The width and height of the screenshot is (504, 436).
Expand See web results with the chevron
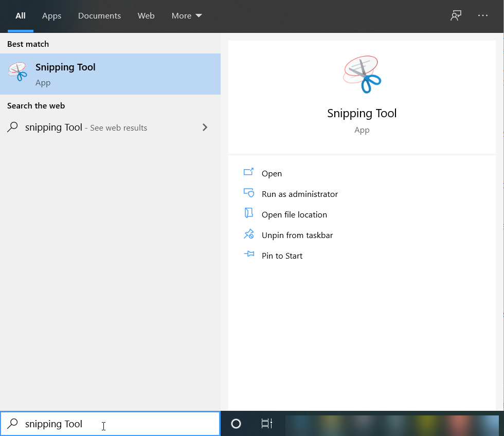[x=205, y=127]
